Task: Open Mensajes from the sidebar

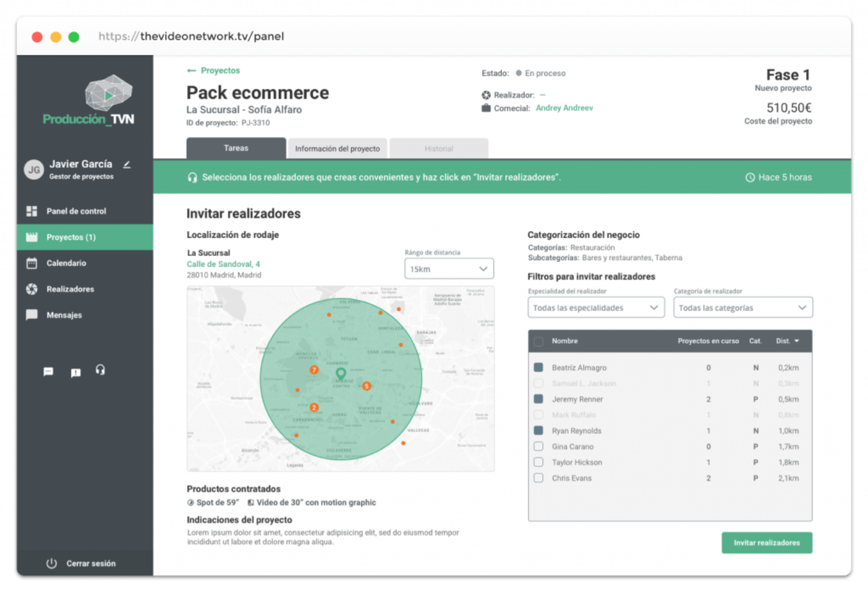Action: [64, 315]
